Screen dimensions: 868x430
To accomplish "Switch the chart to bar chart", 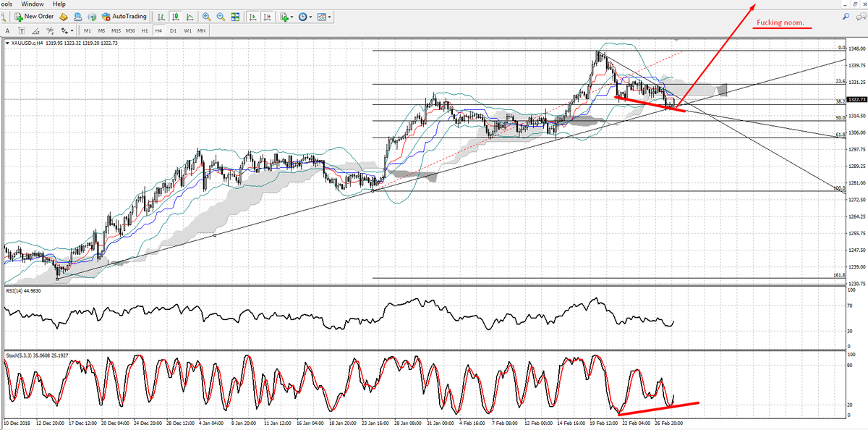I will point(161,17).
